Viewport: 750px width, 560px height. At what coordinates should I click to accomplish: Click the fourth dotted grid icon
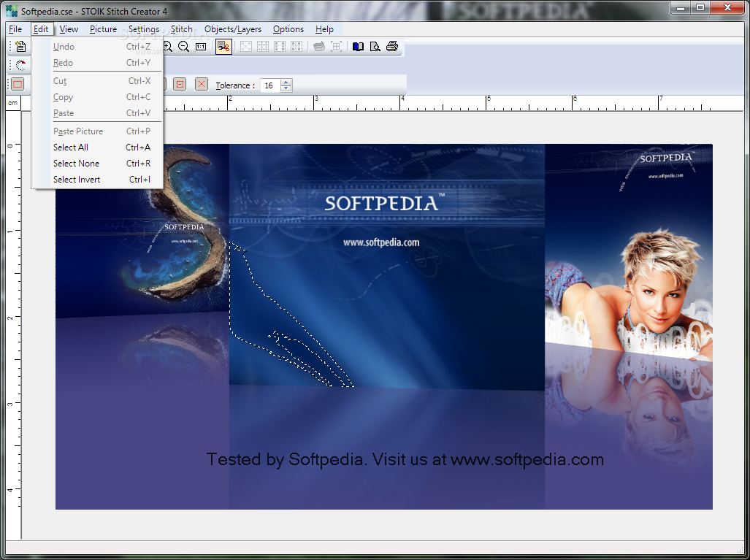coord(296,47)
